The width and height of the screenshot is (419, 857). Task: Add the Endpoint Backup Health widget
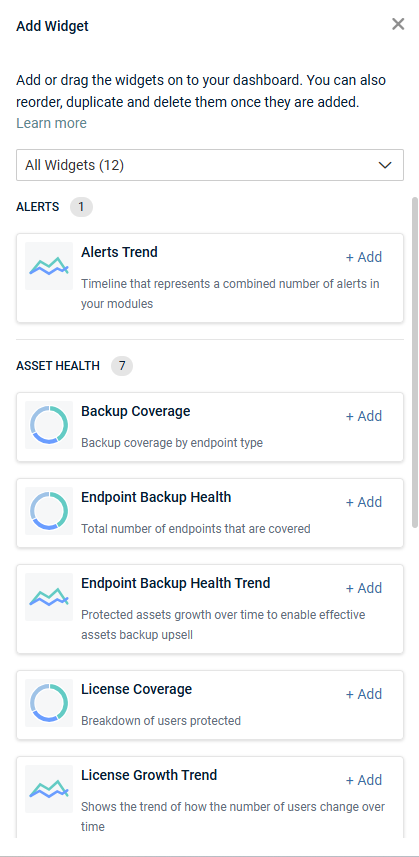(364, 502)
